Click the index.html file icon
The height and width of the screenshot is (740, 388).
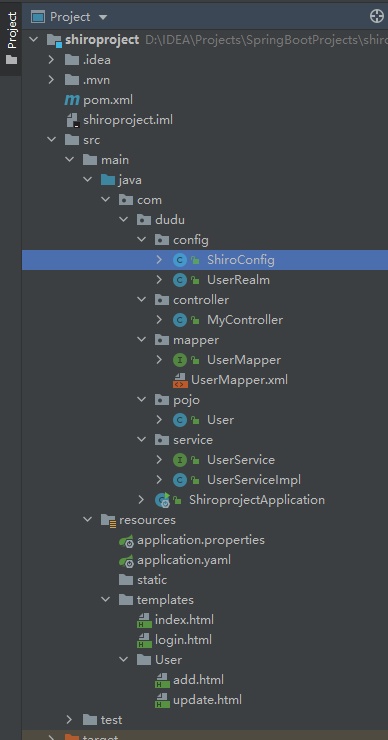pos(144,620)
